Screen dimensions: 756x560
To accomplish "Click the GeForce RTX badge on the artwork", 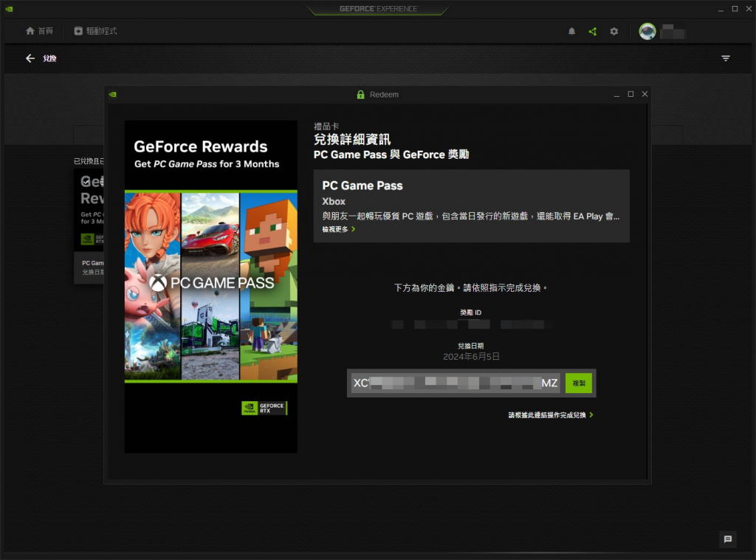I will click(x=264, y=408).
